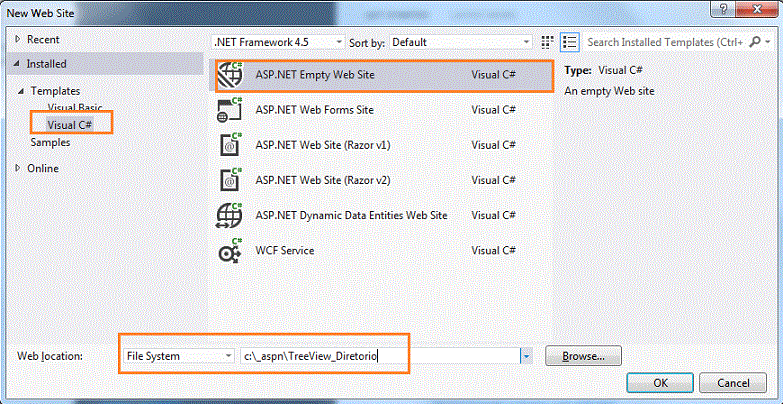
Task: Click Online label in left pane
Action: 43,168
